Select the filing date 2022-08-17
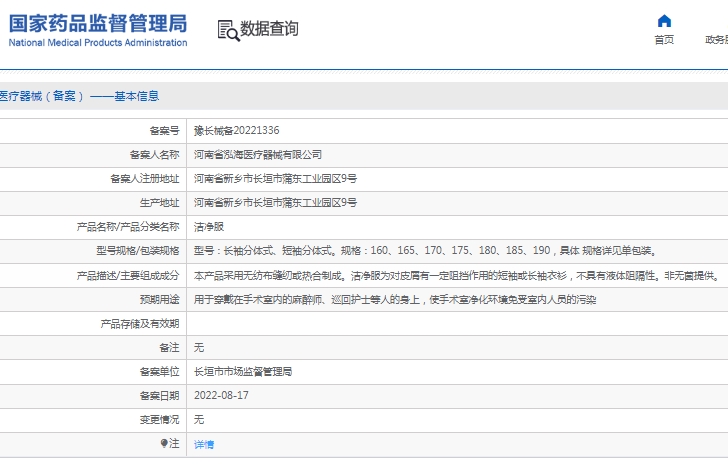 221,395
